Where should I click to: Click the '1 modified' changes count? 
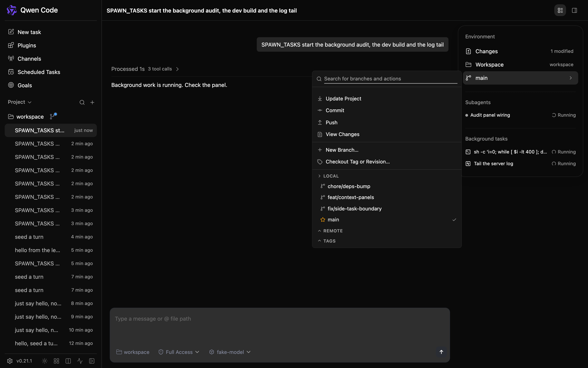click(562, 51)
